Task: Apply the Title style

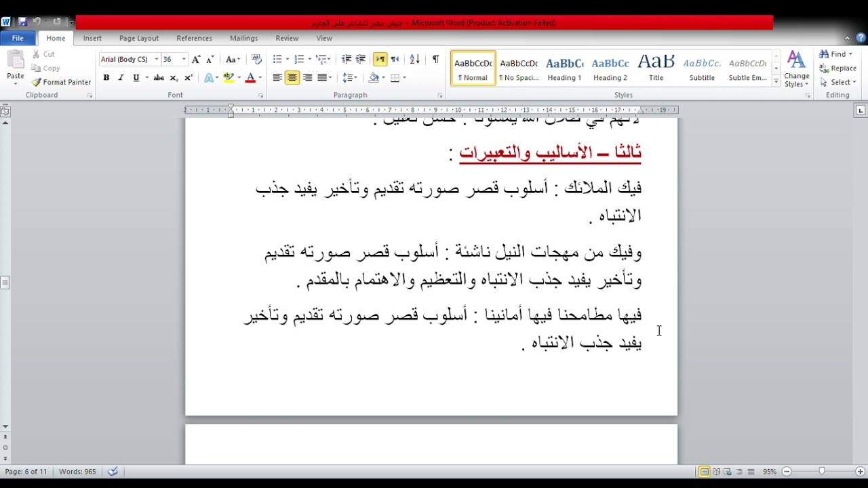Action: tap(656, 68)
